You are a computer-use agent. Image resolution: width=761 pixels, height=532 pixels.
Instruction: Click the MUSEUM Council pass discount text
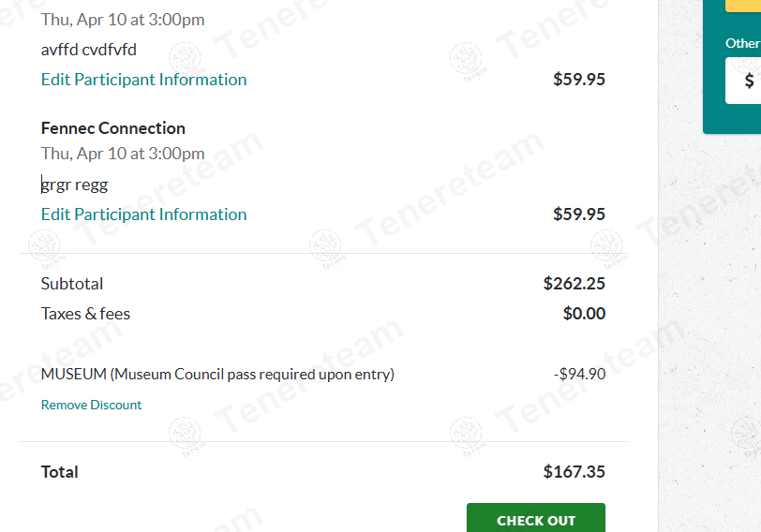217,375
